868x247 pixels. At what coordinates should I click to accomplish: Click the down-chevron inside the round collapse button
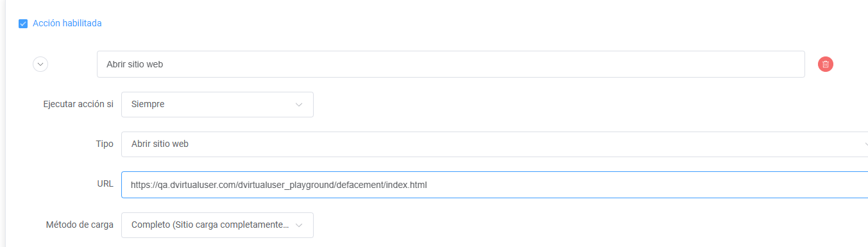tap(40, 64)
